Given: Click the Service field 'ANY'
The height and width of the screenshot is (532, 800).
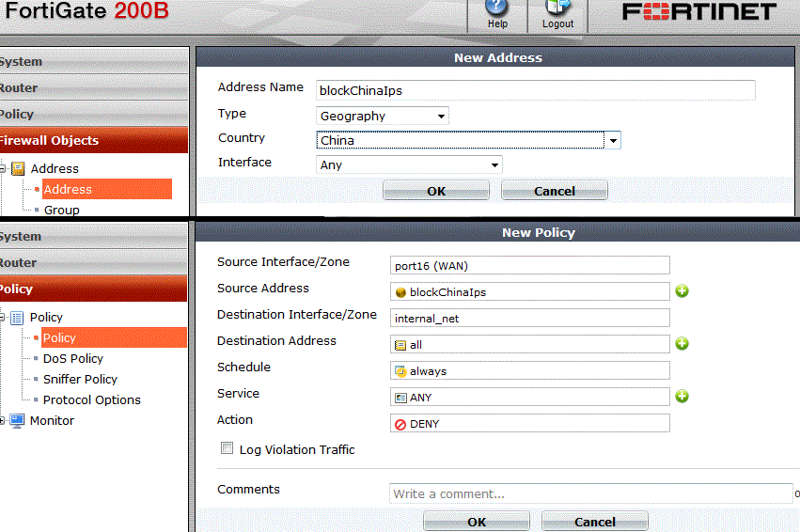Looking at the screenshot, I should pyautogui.click(x=529, y=397).
